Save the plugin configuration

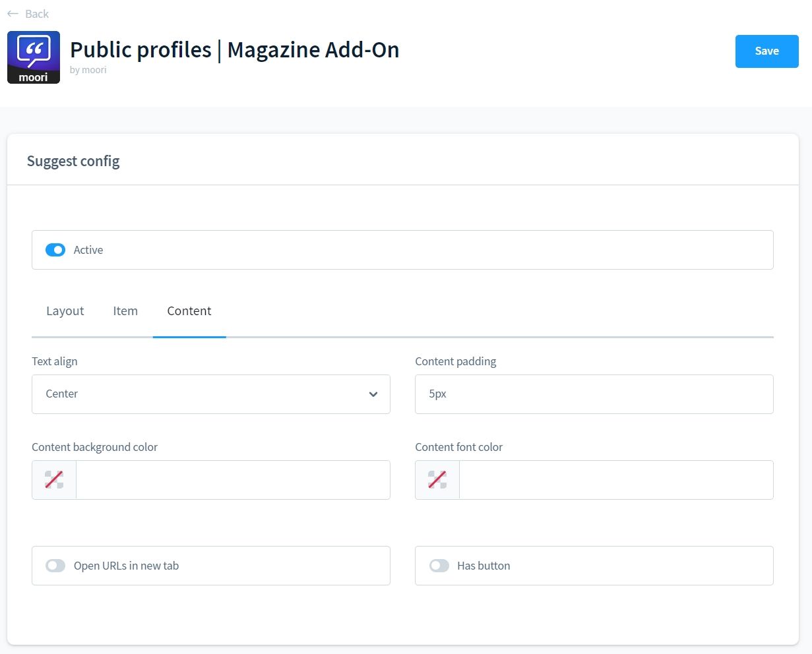coord(766,51)
